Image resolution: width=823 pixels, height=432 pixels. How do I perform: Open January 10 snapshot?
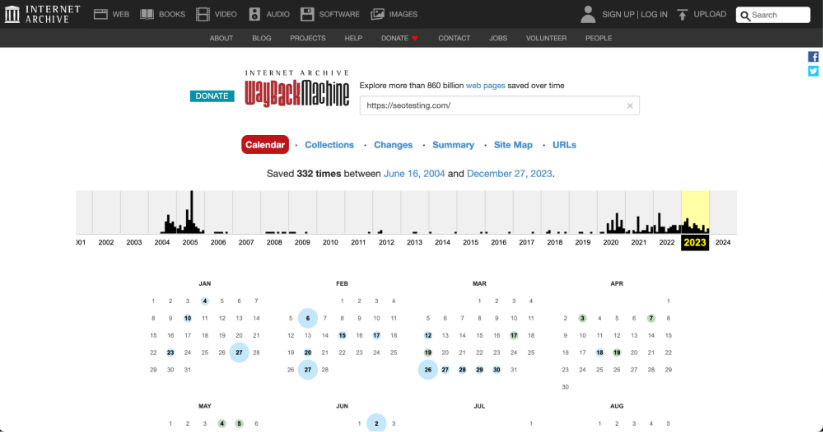click(x=187, y=318)
